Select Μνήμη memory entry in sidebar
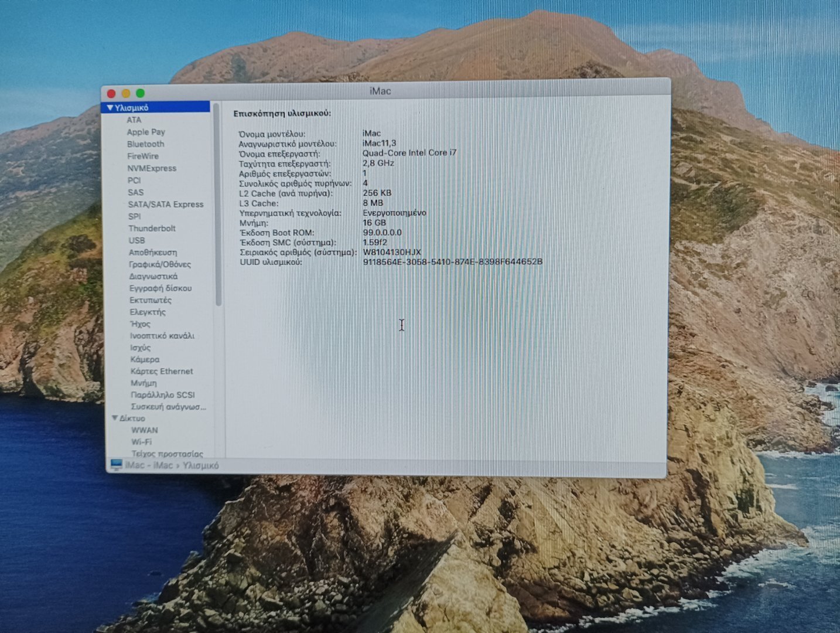This screenshot has height=633, width=840. coord(144,383)
